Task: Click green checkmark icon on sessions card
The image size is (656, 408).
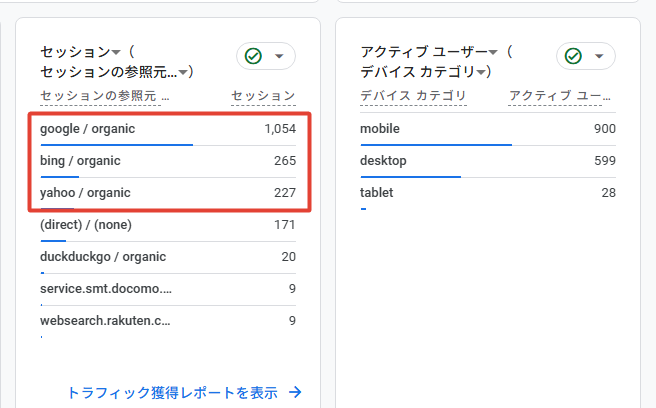Action: click(x=253, y=56)
